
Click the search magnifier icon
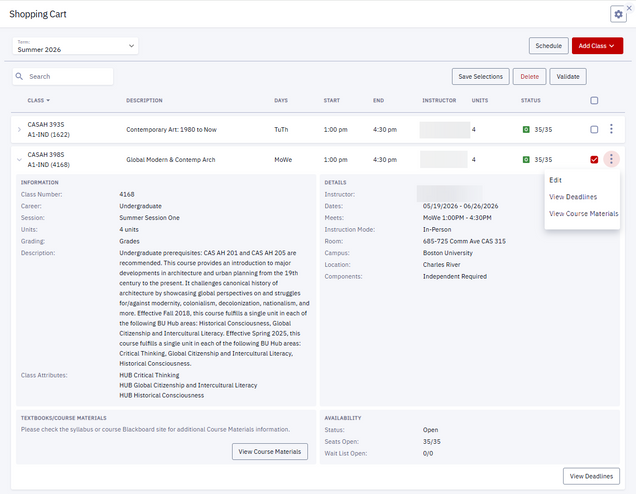(x=19, y=76)
